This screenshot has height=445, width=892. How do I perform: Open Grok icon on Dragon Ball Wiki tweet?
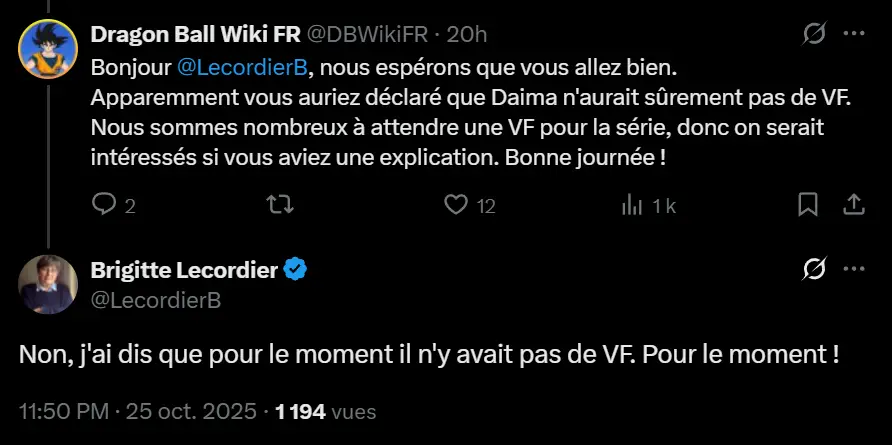pyautogui.click(x=815, y=34)
